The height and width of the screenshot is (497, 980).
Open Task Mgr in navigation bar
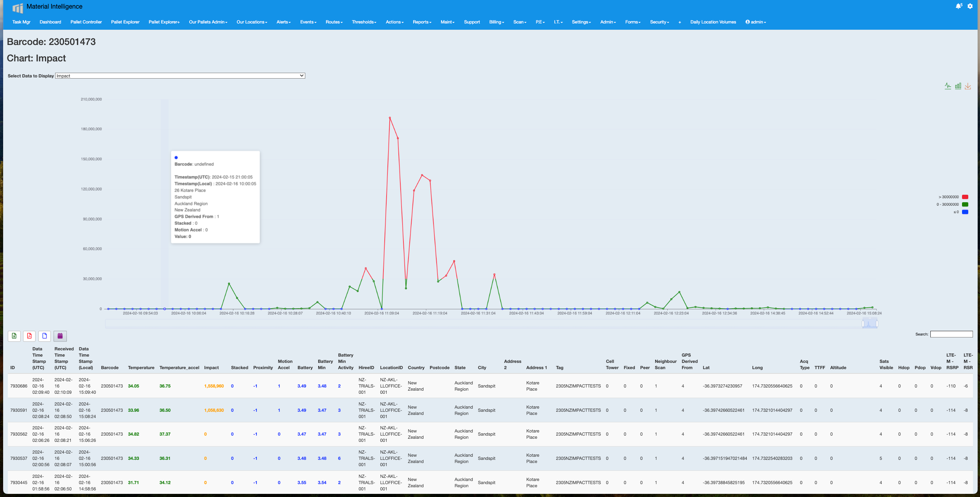point(21,22)
